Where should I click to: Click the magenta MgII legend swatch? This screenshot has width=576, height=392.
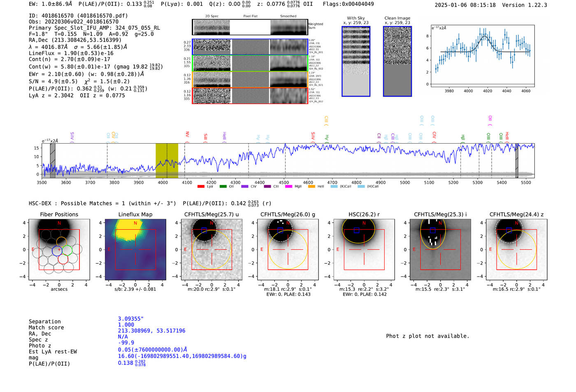288,186
